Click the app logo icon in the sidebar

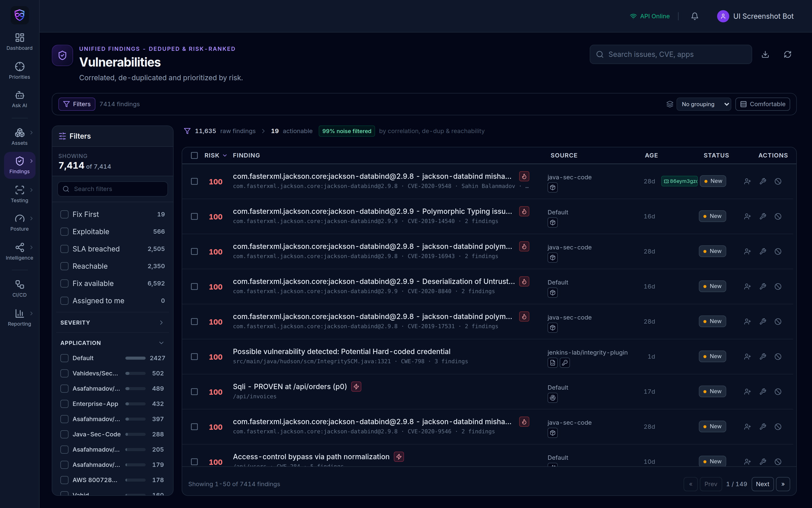click(x=20, y=15)
